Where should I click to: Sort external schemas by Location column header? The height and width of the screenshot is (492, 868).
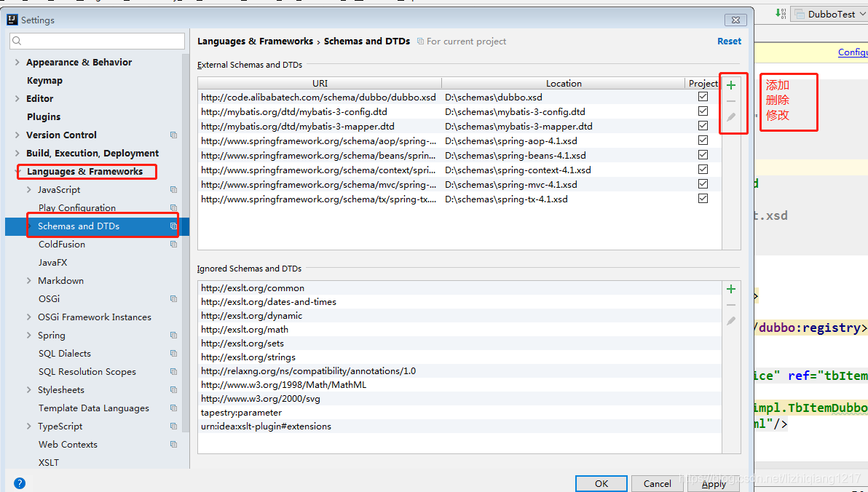(x=564, y=83)
